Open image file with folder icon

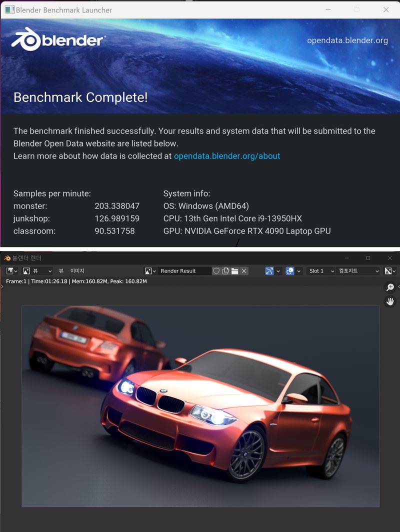[235, 271]
